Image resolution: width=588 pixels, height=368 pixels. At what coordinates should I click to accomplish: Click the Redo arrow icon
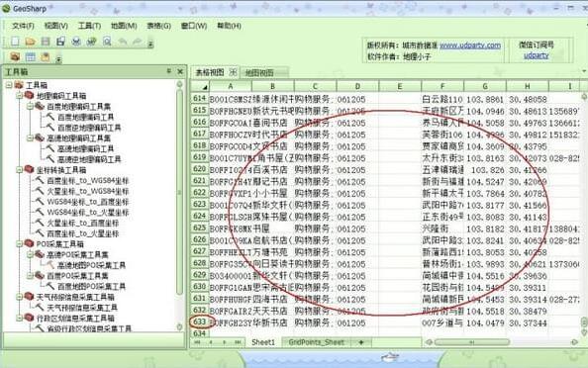coord(138,42)
